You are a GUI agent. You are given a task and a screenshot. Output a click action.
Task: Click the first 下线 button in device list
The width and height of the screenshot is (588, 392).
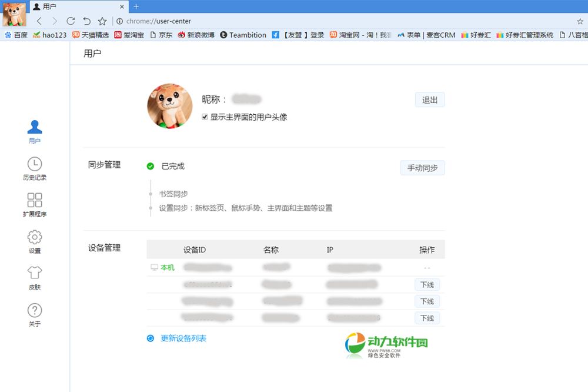coord(427,285)
